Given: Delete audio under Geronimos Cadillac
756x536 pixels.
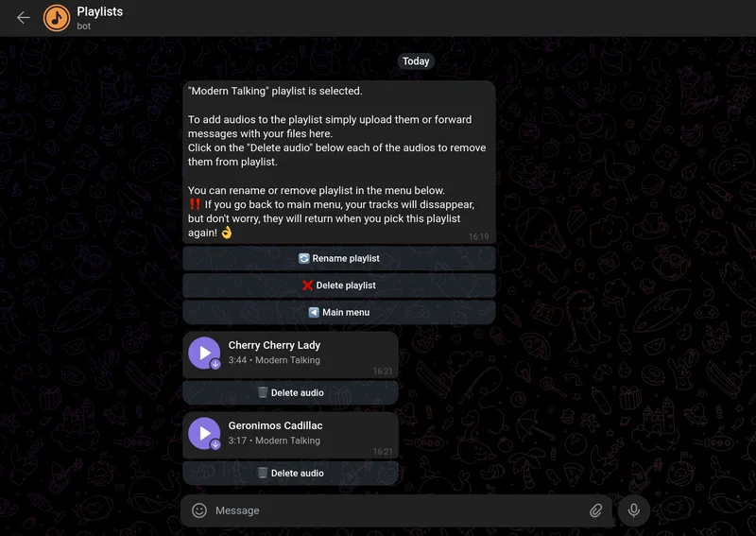Looking at the screenshot, I should coord(291,474).
